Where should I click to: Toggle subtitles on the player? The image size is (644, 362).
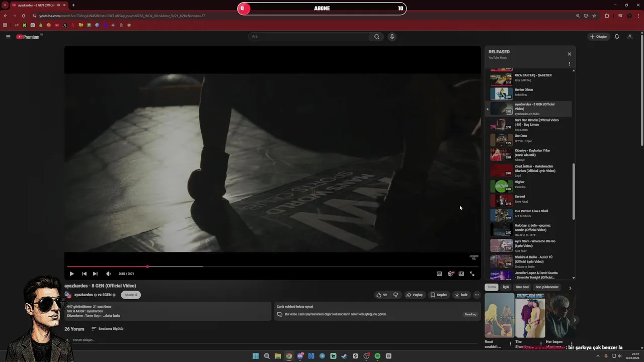coord(439,274)
